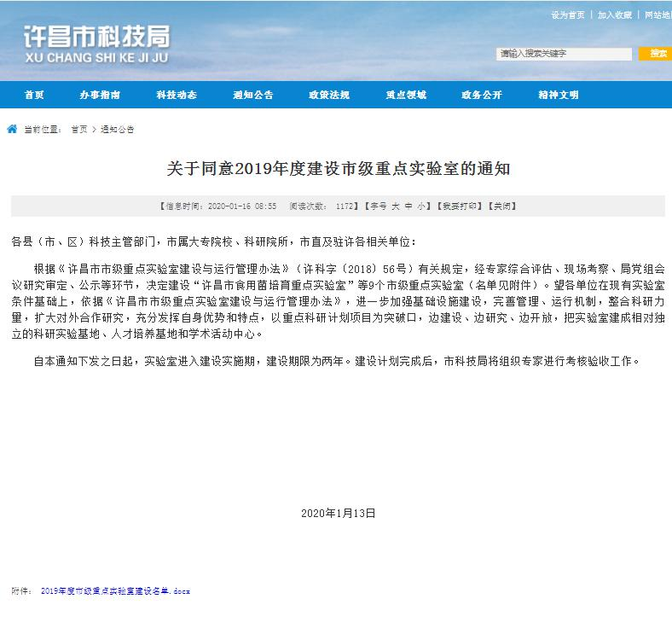Click the paragraph starting 自本通知下发之日起
Screen dimensions: 672x622
[337, 362]
